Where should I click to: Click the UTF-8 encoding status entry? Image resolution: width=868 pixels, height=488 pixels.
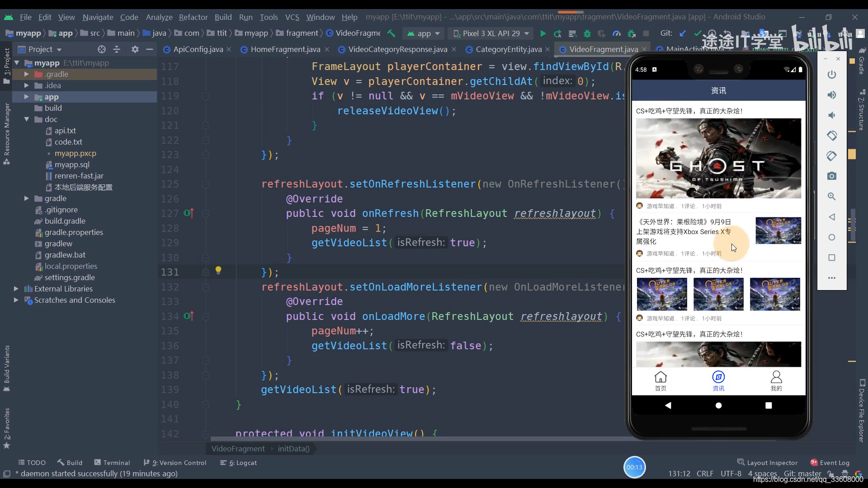coord(731,474)
